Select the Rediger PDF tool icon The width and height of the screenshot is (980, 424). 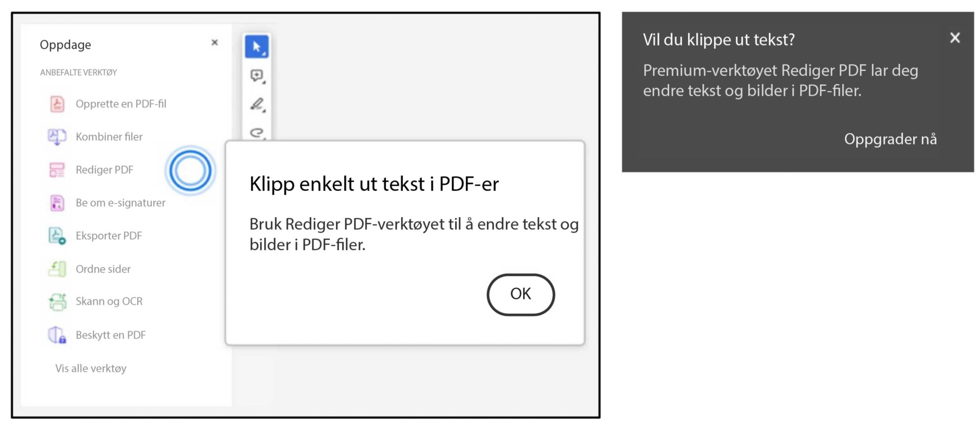pos(57,170)
